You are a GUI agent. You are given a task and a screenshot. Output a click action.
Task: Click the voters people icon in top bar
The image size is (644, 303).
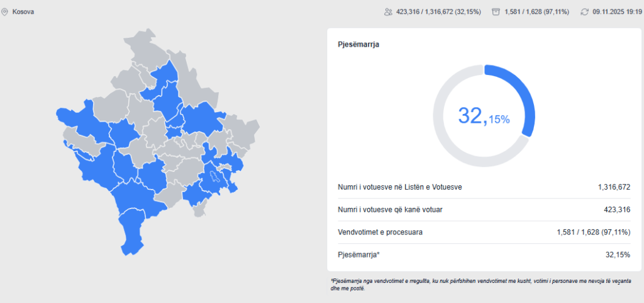coord(389,12)
